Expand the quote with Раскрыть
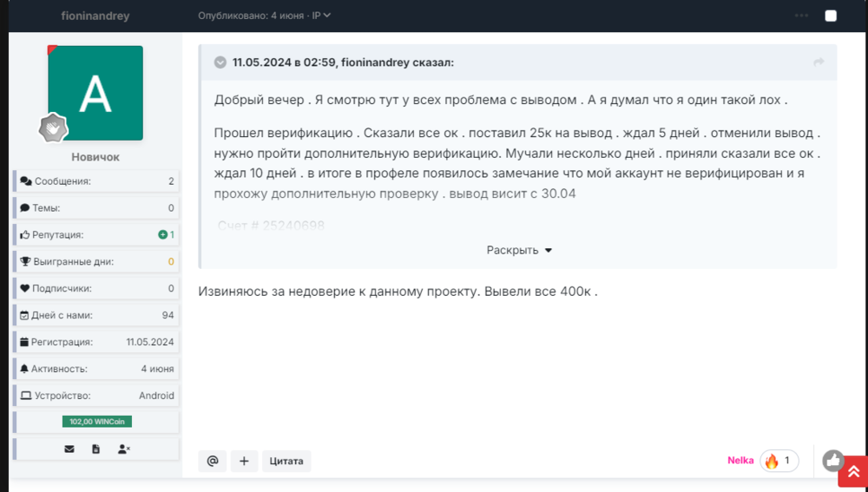Viewport: 868px width, 492px height. (x=519, y=250)
